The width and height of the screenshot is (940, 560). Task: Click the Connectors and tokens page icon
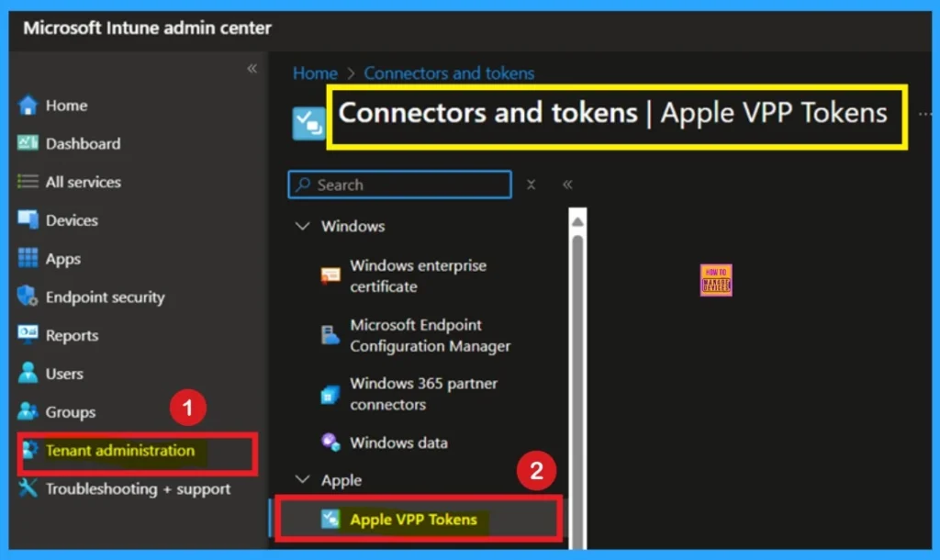click(308, 123)
